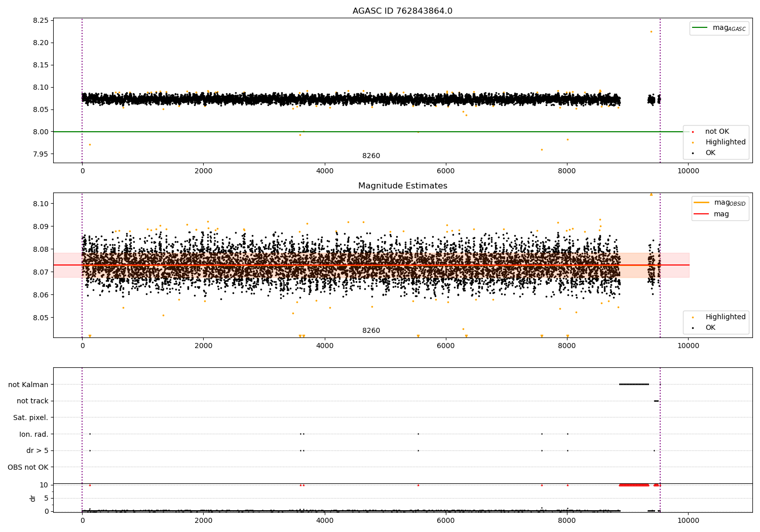Click the 8000 x-axis tick of the bottom plot

(x=567, y=520)
